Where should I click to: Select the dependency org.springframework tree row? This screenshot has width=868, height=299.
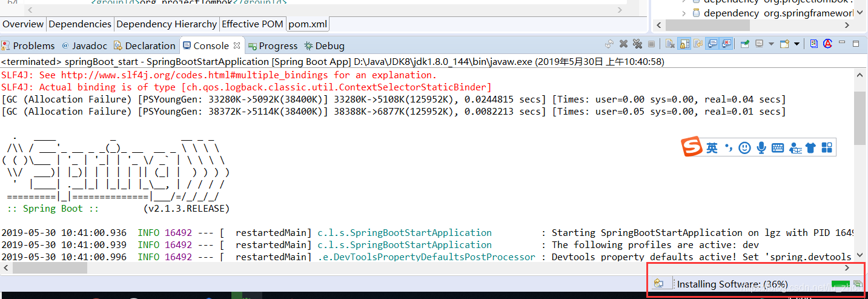tap(773, 13)
